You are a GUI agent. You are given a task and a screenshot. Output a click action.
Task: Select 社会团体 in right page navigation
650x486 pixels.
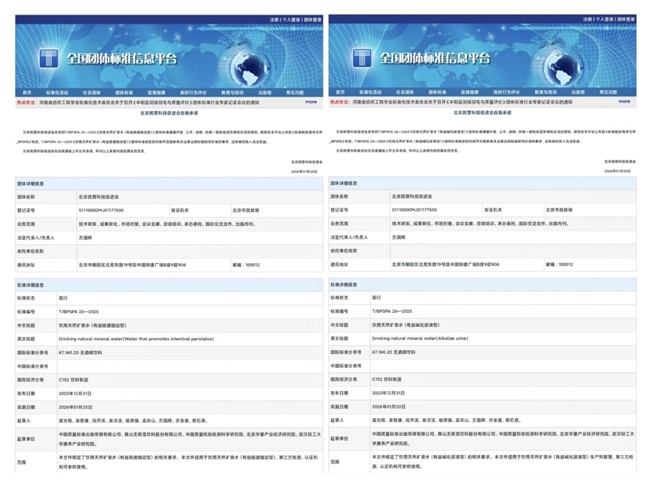click(405, 92)
